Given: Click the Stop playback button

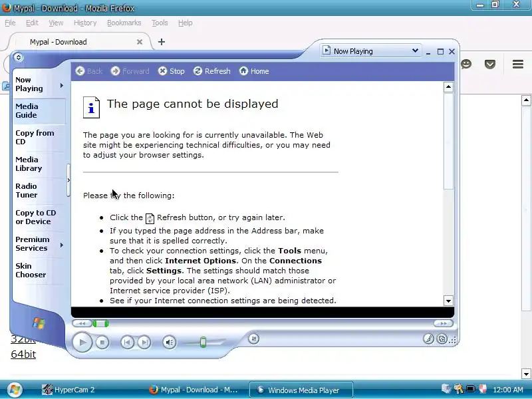Looking at the screenshot, I should [102, 342].
